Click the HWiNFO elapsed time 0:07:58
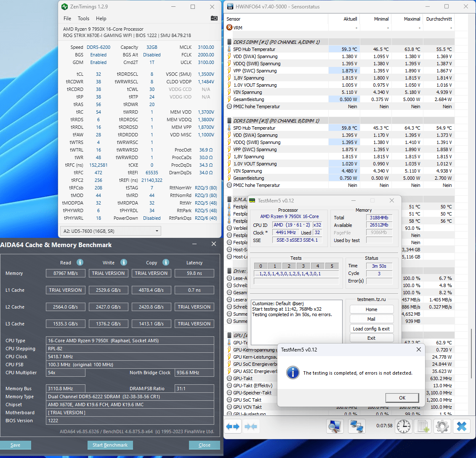The height and width of the screenshot is (458, 476). pyautogui.click(x=384, y=426)
